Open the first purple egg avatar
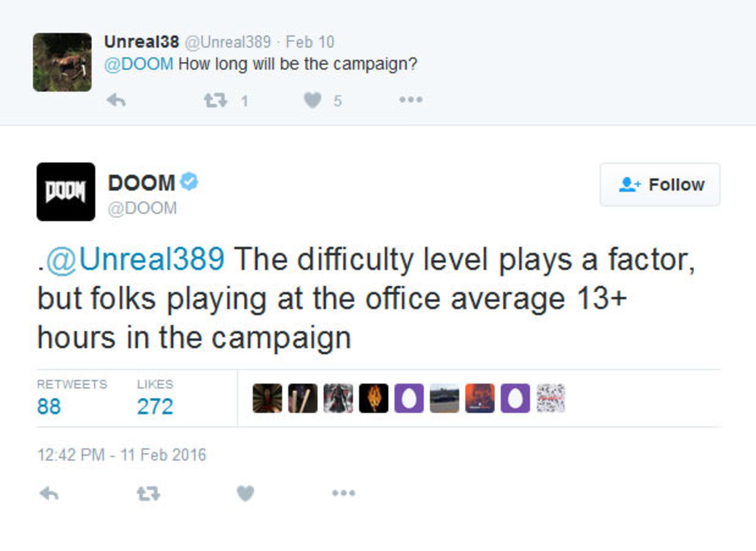This screenshot has width=756, height=551. 409,398
